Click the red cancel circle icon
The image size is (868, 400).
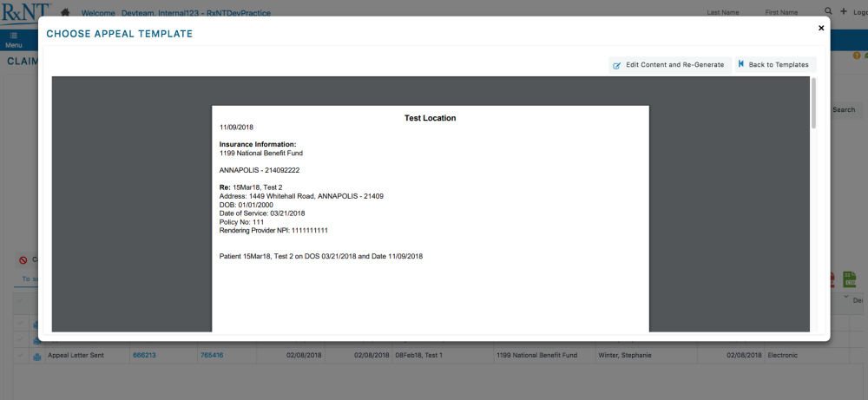(23, 260)
